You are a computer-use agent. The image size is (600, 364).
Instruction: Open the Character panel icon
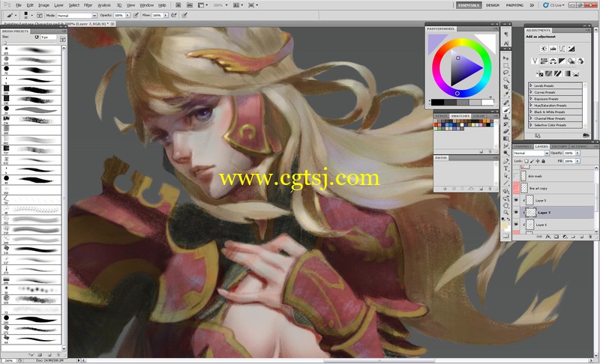click(x=505, y=43)
